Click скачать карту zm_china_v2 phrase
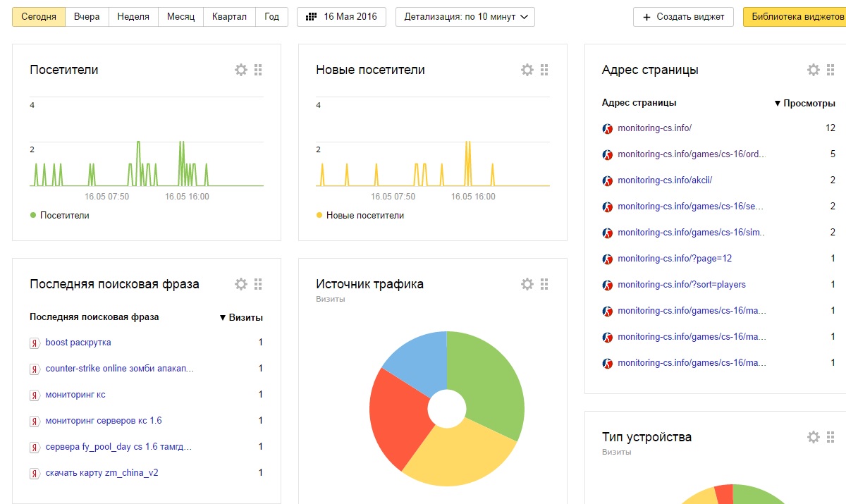The image size is (846, 504). click(102, 473)
